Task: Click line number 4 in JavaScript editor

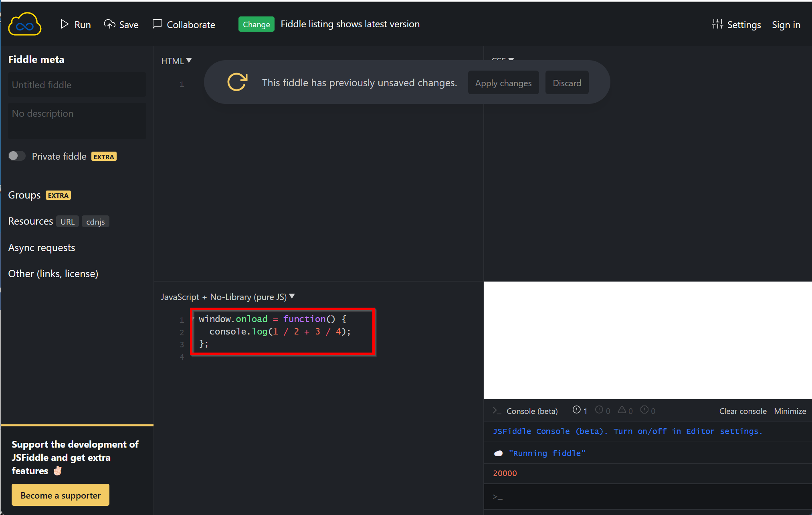Action: [182, 357]
